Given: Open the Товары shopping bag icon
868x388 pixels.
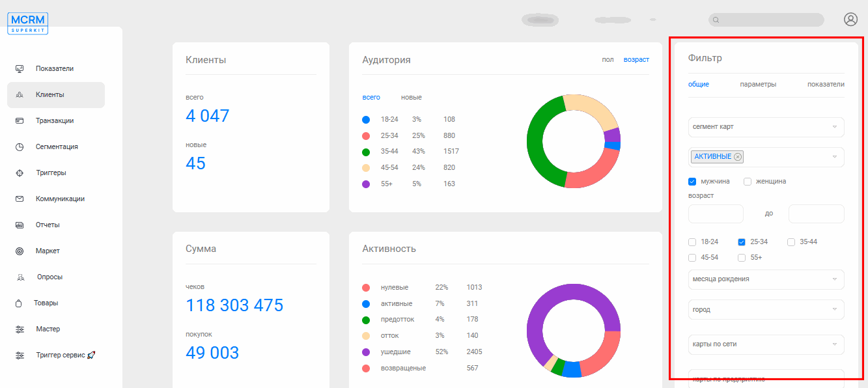Looking at the screenshot, I should point(20,303).
